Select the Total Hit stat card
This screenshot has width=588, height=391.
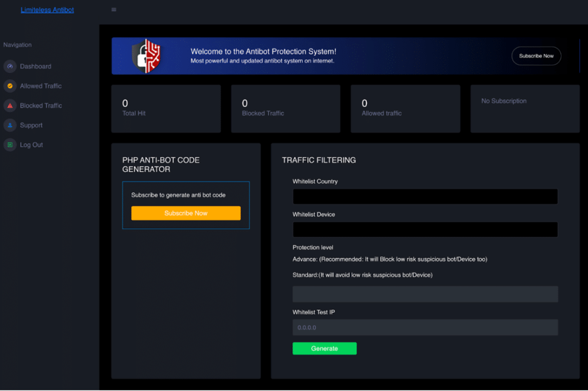166,109
